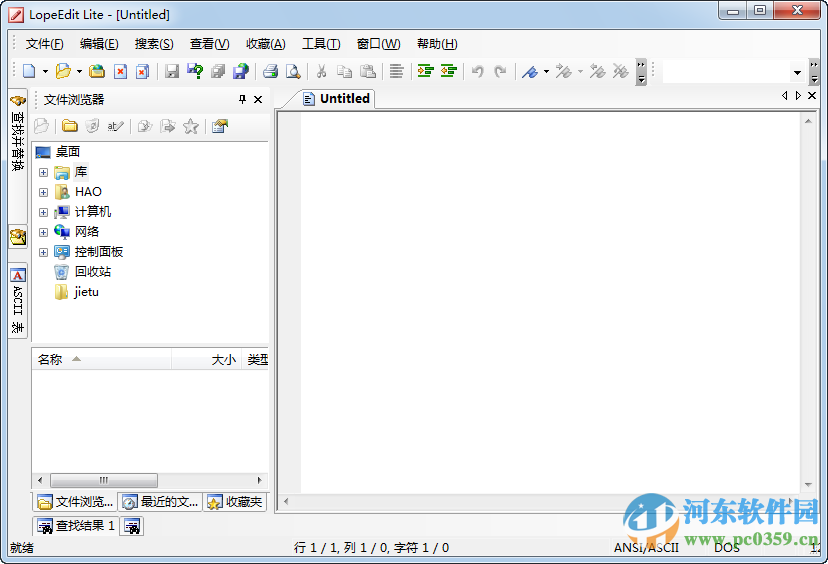The height and width of the screenshot is (564, 828).
Task: Click the star favorites icon in file browser
Action: click(191, 126)
